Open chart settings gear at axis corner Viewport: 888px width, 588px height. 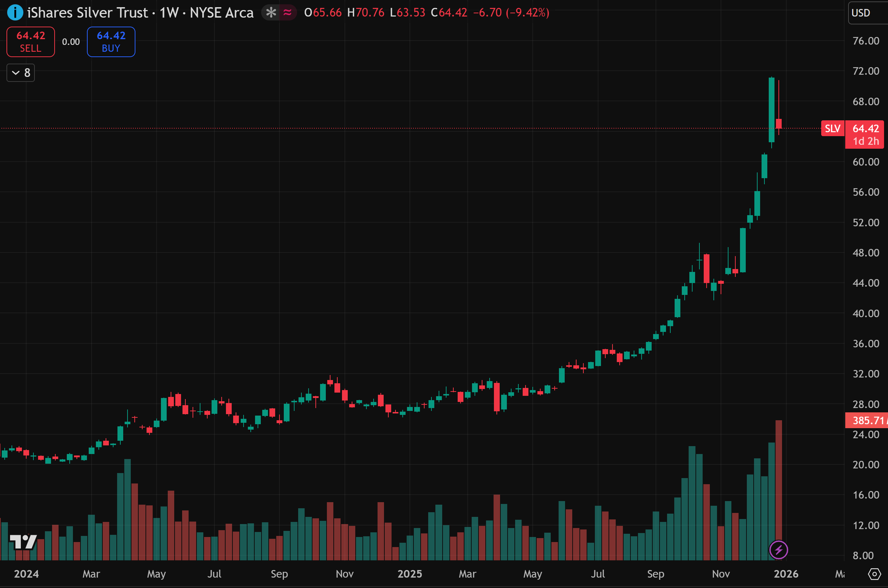click(874, 574)
